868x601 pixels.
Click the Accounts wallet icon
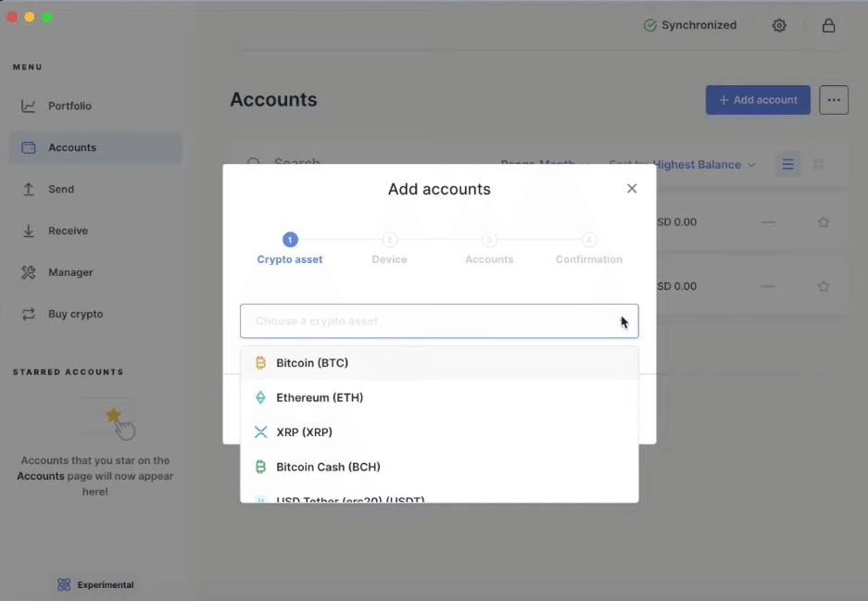(x=28, y=148)
